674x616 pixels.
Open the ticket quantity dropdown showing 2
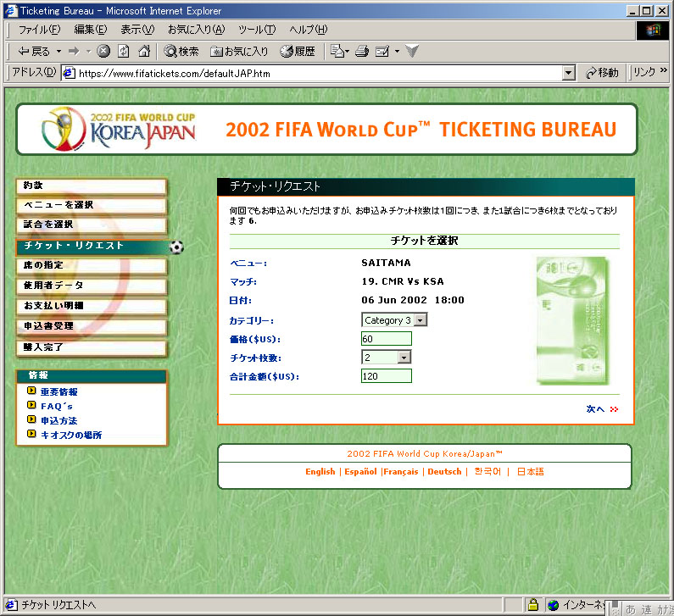(x=387, y=357)
